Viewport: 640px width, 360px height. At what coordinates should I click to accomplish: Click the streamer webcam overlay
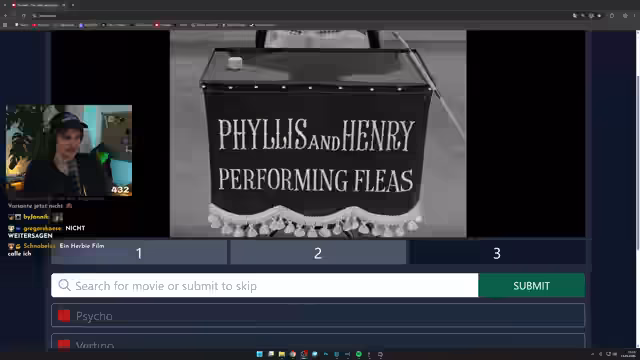pyautogui.click(x=69, y=151)
